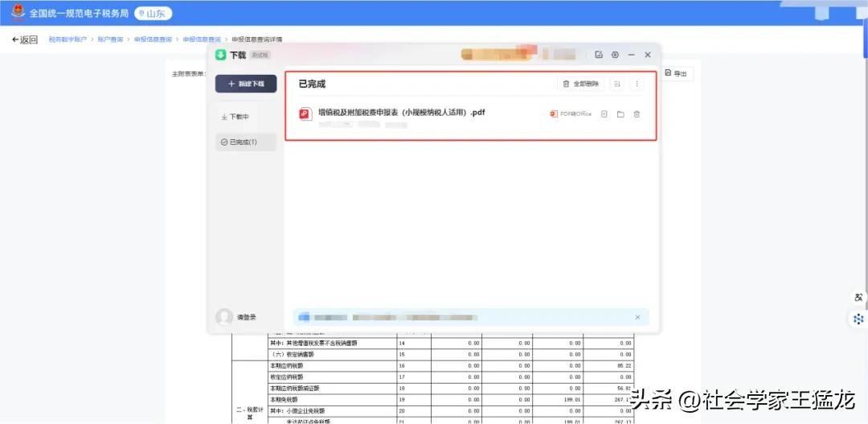Click the 返回 back arrow
The image size is (868, 424).
tap(25, 39)
